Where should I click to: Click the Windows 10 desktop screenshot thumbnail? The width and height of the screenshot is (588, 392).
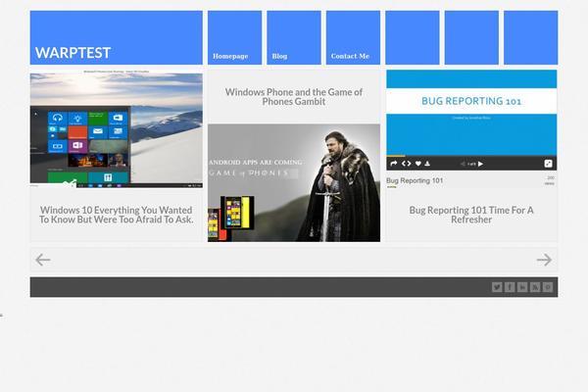click(117, 128)
